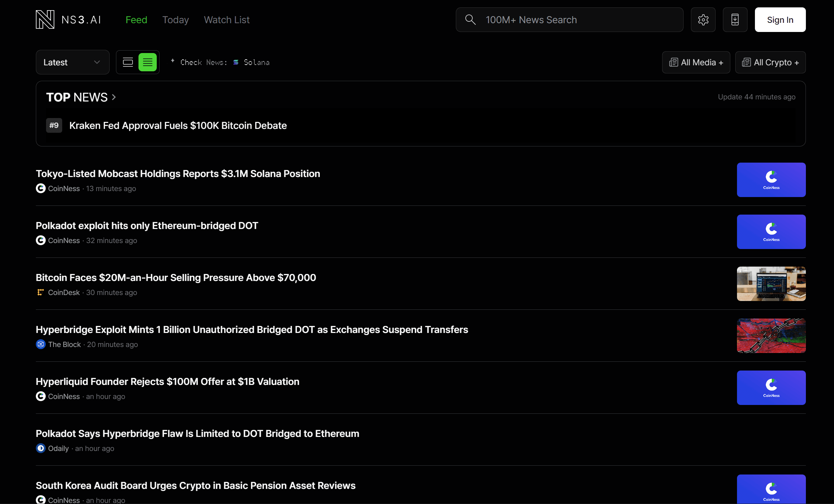Open the Latest sort dropdown

[73, 62]
